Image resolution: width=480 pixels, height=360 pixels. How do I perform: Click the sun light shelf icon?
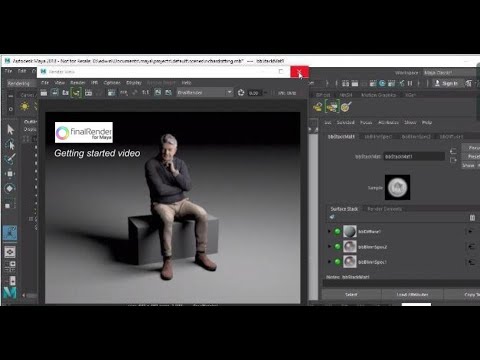click(x=24, y=106)
